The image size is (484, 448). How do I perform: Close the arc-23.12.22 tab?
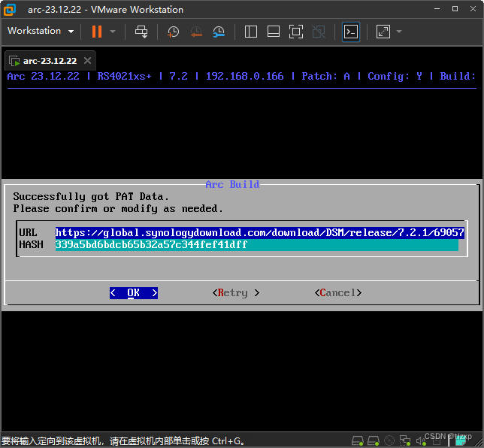[x=87, y=61]
